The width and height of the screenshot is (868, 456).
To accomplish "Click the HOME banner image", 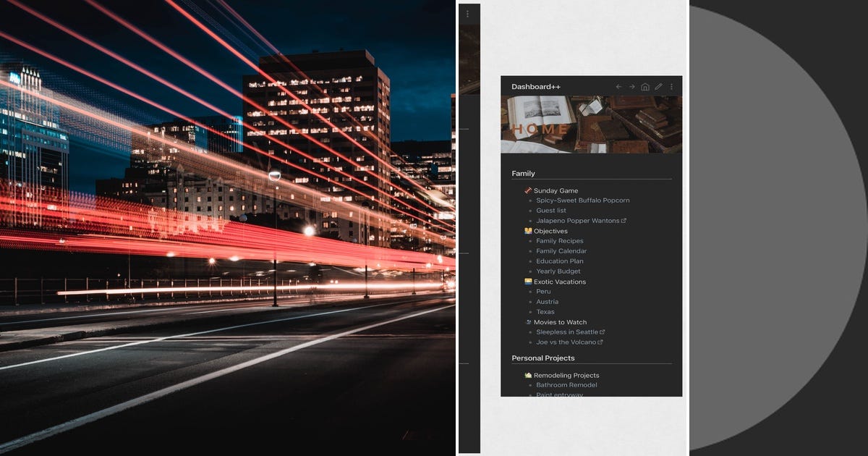I will [x=590, y=124].
